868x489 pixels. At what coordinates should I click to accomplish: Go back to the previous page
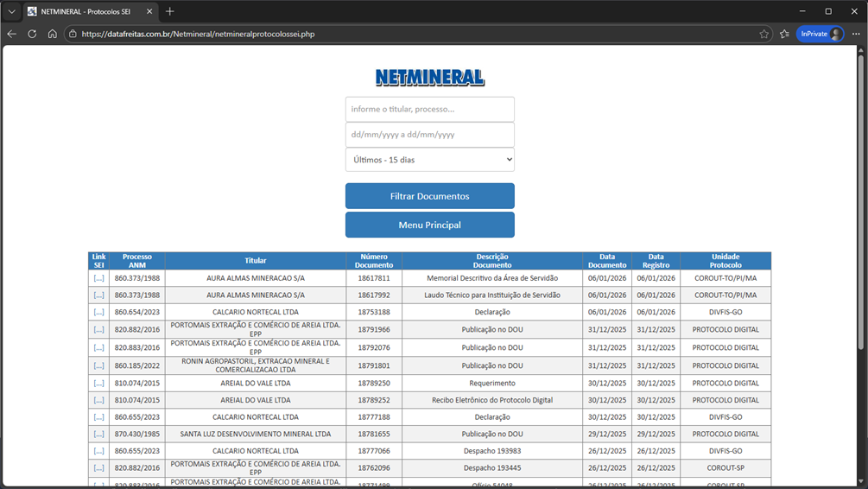tap(11, 34)
